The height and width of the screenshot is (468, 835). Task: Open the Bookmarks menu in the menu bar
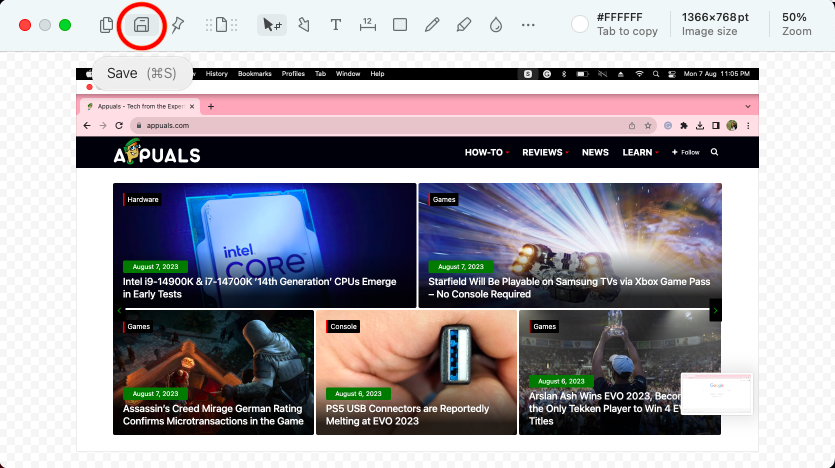(x=254, y=74)
